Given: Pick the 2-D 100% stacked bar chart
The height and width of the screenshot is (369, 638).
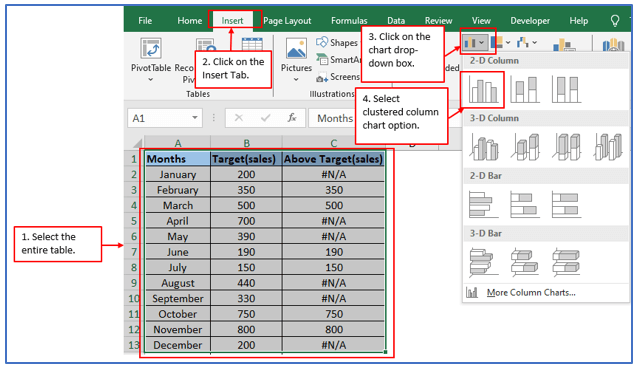Looking at the screenshot, I should [566, 204].
